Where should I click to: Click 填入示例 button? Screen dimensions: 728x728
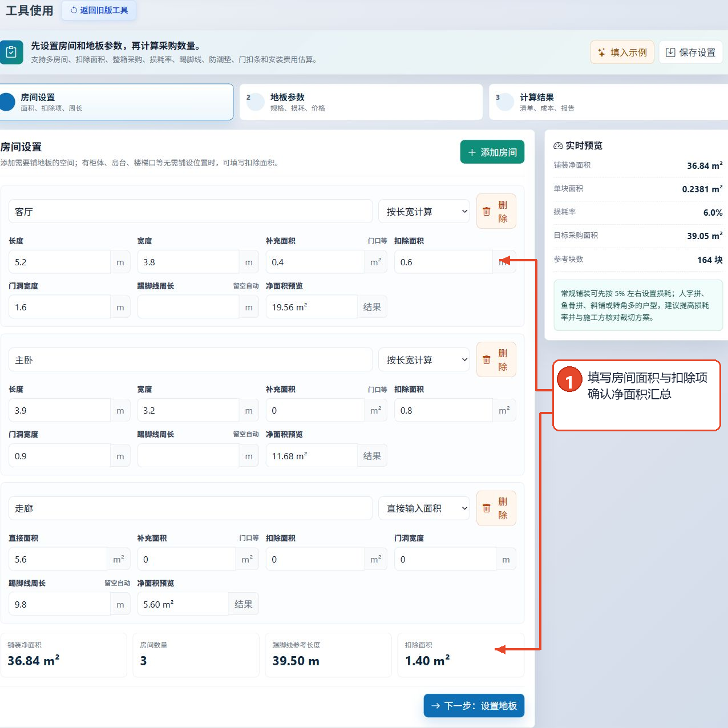pyautogui.click(x=622, y=52)
